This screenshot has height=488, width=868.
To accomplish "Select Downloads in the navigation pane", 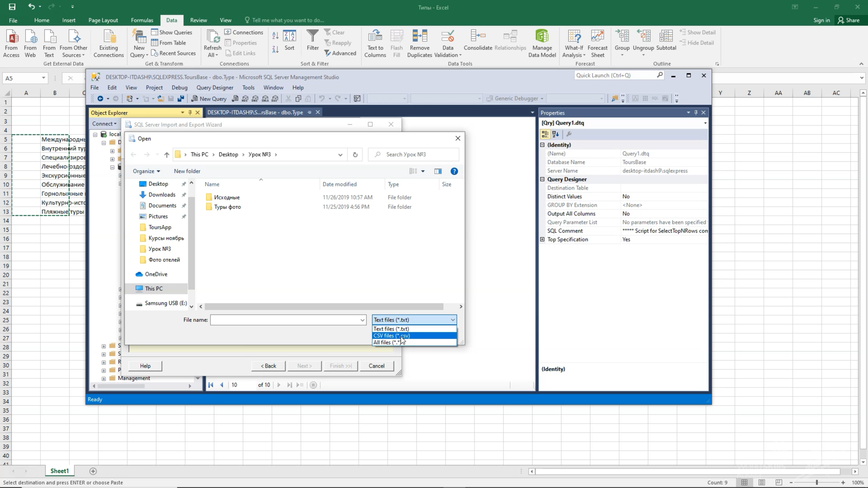I will pyautogui.click(x=162, y=195).
